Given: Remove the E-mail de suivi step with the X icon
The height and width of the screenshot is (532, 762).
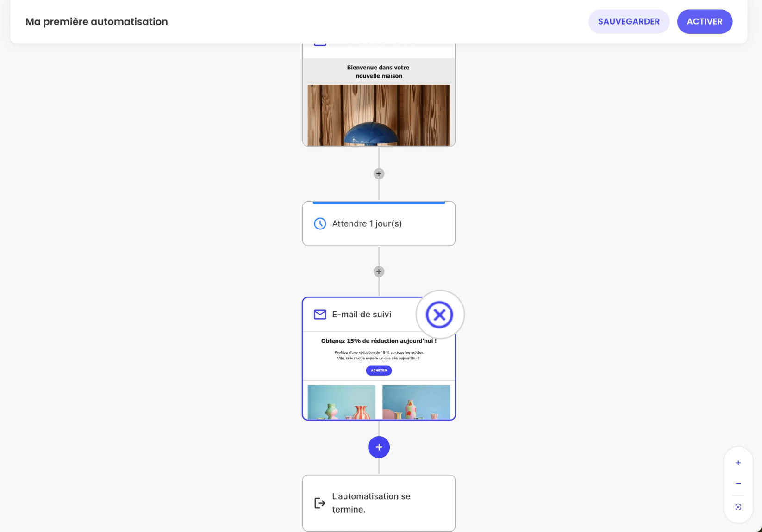Looking at the screenshot, I should [x=439, y=315].
